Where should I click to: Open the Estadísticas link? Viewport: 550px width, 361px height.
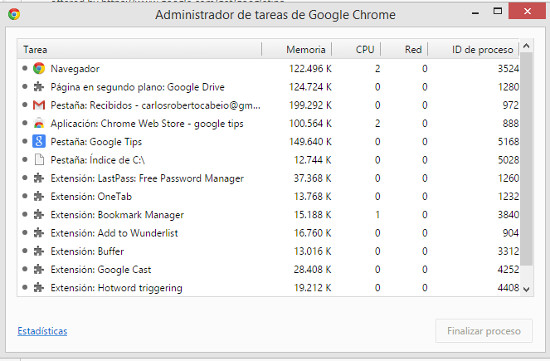[x=42, y=331]
